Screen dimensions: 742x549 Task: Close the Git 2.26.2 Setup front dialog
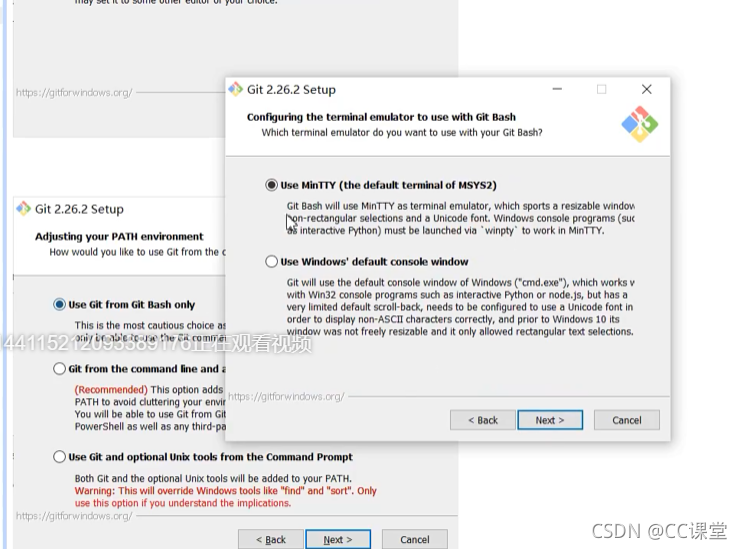coord(646,89)
